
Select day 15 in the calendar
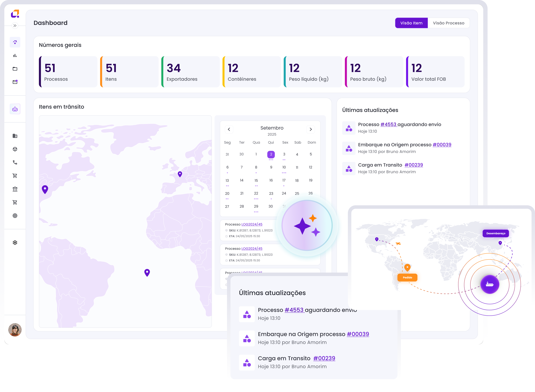(x=256, y=181)
